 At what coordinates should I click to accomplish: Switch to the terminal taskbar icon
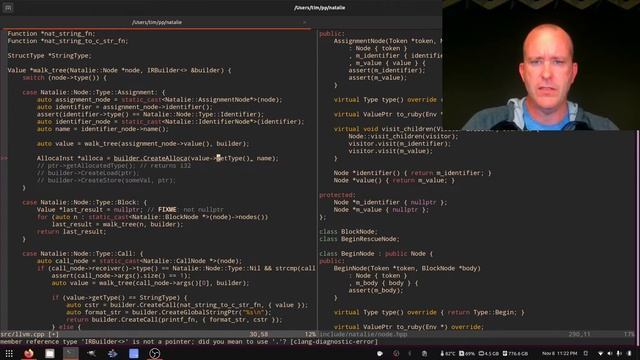(x=71, y=353)
